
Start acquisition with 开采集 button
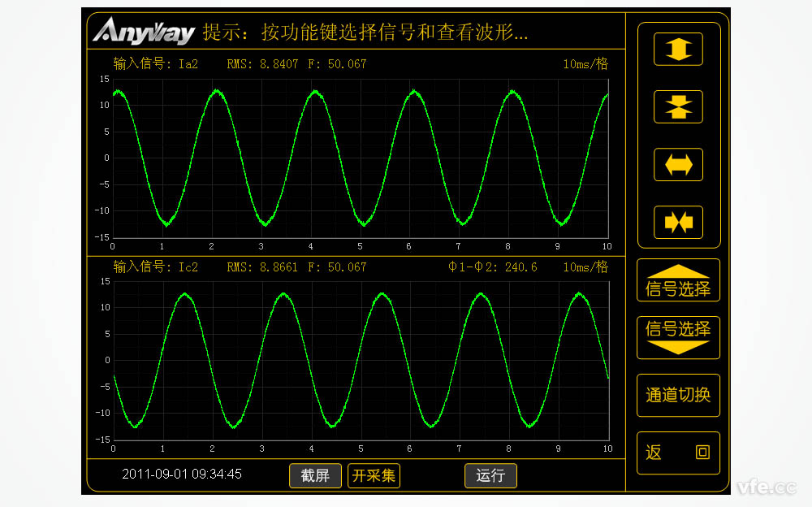[374, 475]
